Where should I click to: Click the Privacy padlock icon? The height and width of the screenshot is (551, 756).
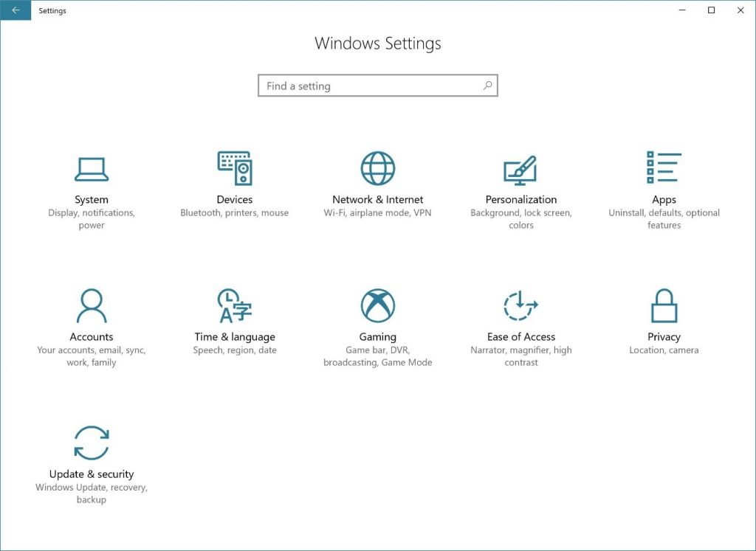click(664, 305)
